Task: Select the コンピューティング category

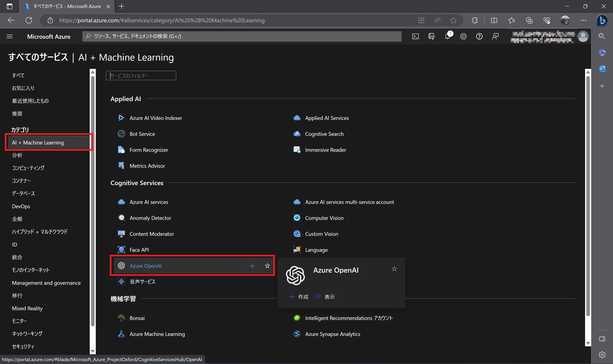Action: click(28, 168)
